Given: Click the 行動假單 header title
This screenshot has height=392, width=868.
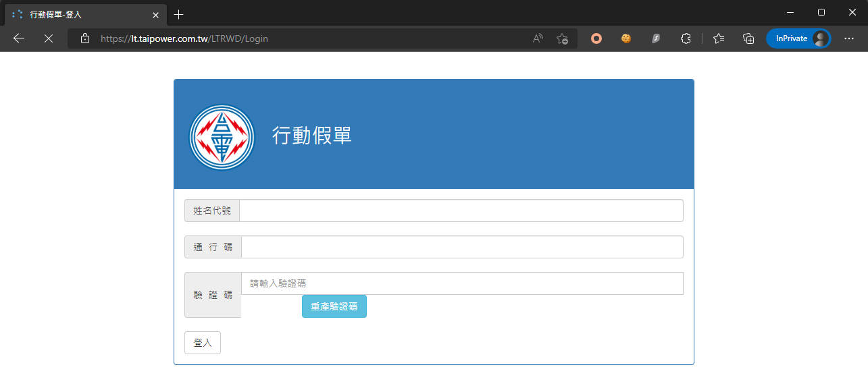Looking at the screenshot, I should 312,136.
